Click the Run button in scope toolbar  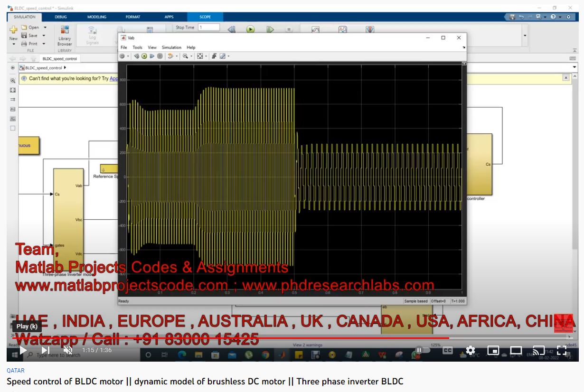coord(144,56)
